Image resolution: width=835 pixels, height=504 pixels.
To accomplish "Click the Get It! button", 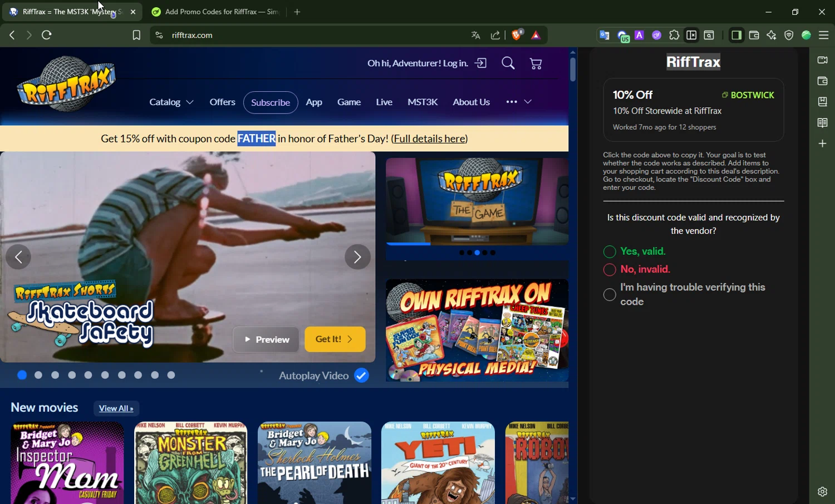I will (335, 339).
